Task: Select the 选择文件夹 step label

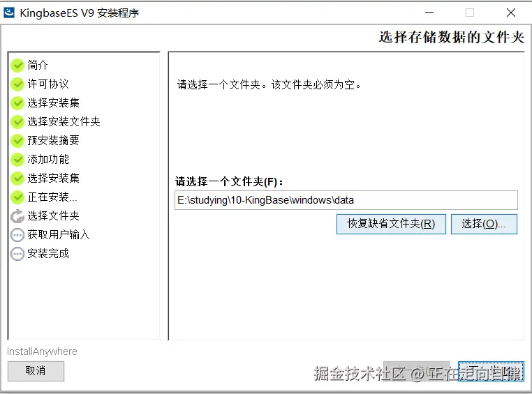Action: [x=53, y=215]
